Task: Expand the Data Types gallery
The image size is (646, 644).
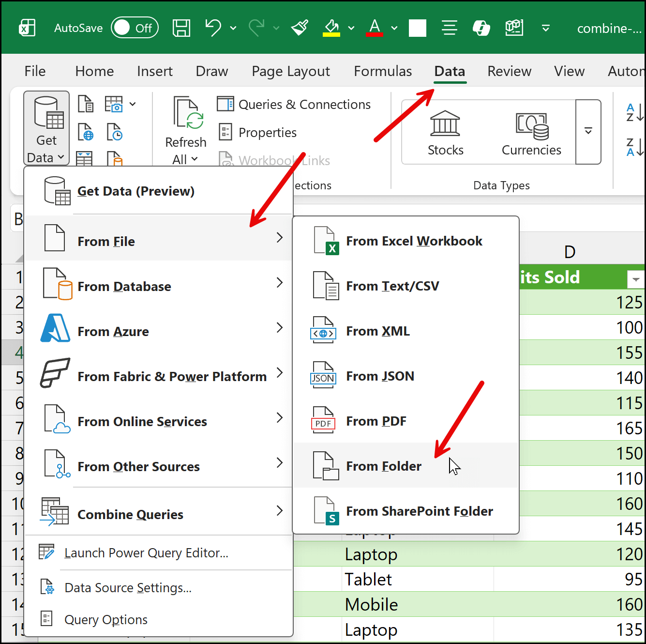Action: 588,132
